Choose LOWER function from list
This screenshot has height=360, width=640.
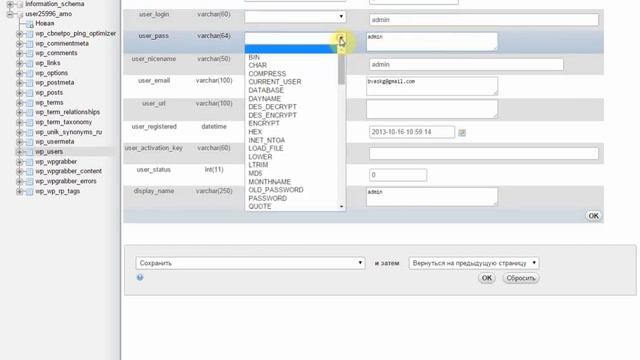[x=260, y=157]
